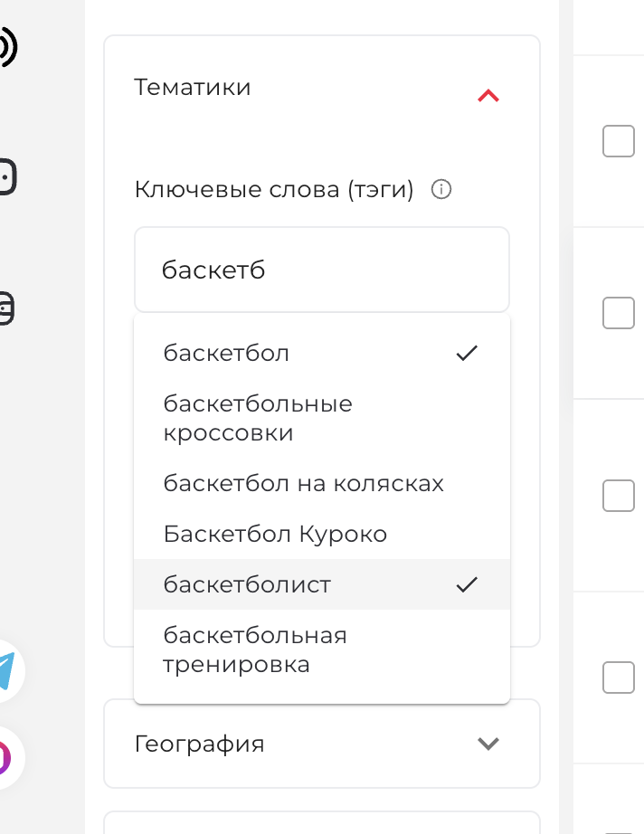Tick the first row checkbox on right
Image resolution: width=644 pixels, height=834 pixels.
click(x=619, y=141)
